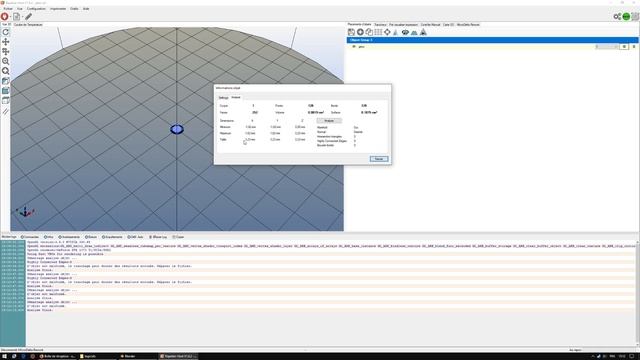
Task: Select the Move object tool
Action: (6, 51)
